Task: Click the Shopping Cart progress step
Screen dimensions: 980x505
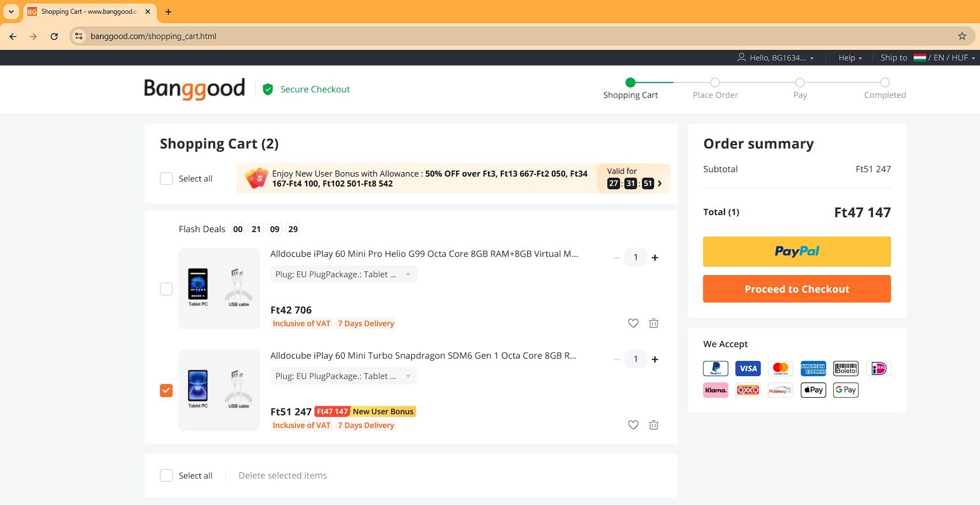Action: pos(630,89)
